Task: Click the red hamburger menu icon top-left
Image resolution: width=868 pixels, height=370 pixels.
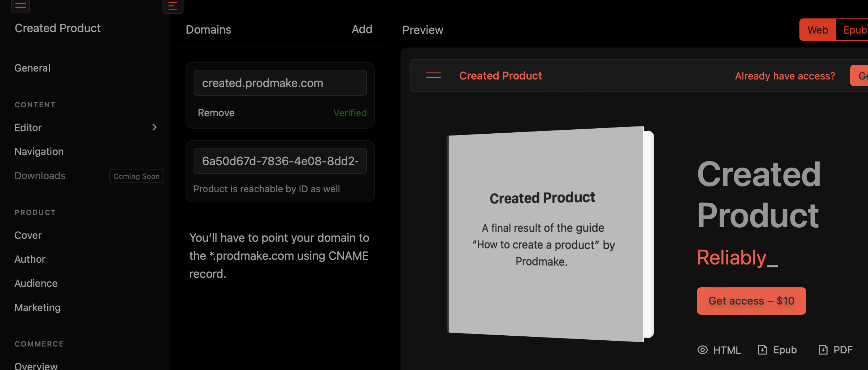Action: (x=20, y=5)
